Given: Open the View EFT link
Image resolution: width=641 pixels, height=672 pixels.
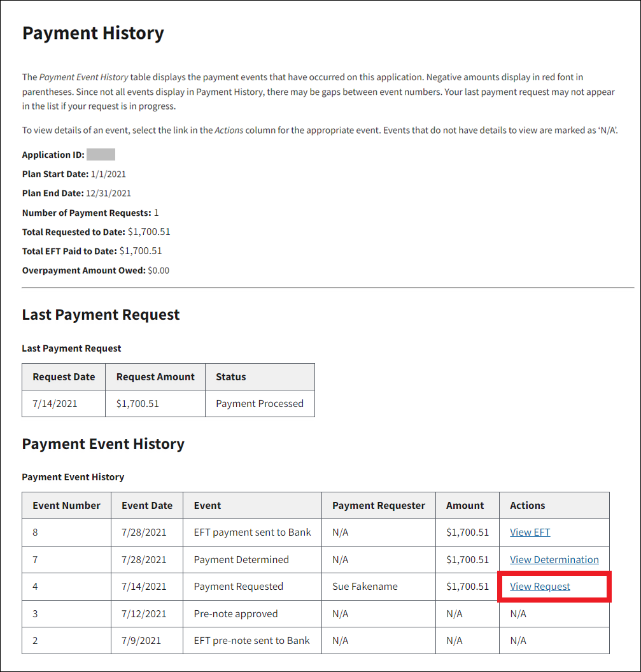Looking at the screenshot, I should [x=530, y=533].
